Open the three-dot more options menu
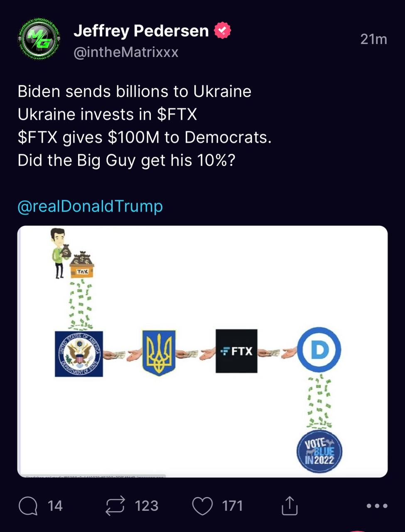 point(377,506)
